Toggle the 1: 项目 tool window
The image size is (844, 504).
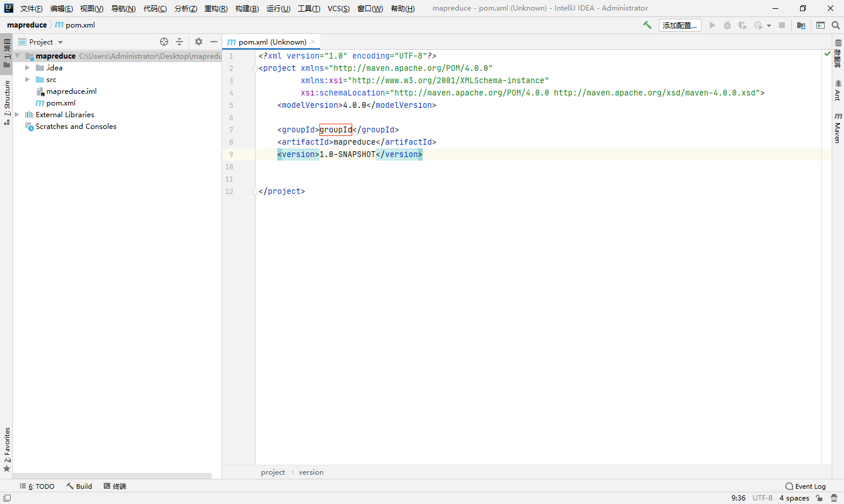click(x=6, y=53)
